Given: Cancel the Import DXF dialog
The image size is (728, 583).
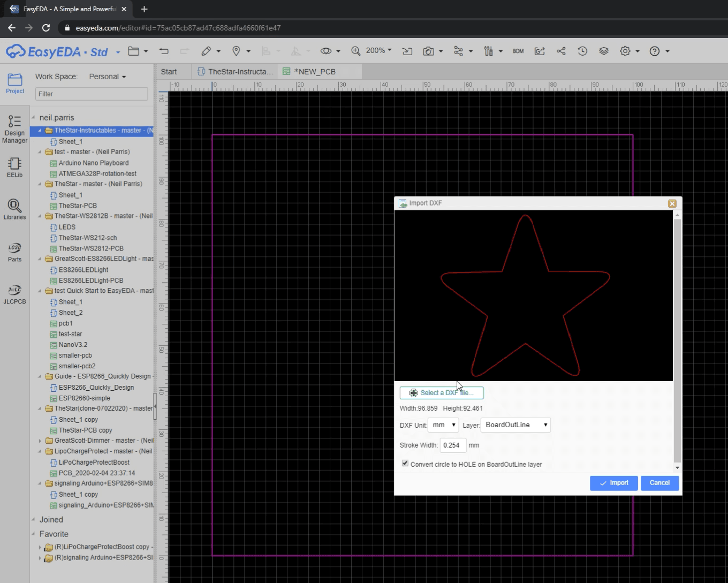Looking at the screenshot, I should [x=659, y=483].
